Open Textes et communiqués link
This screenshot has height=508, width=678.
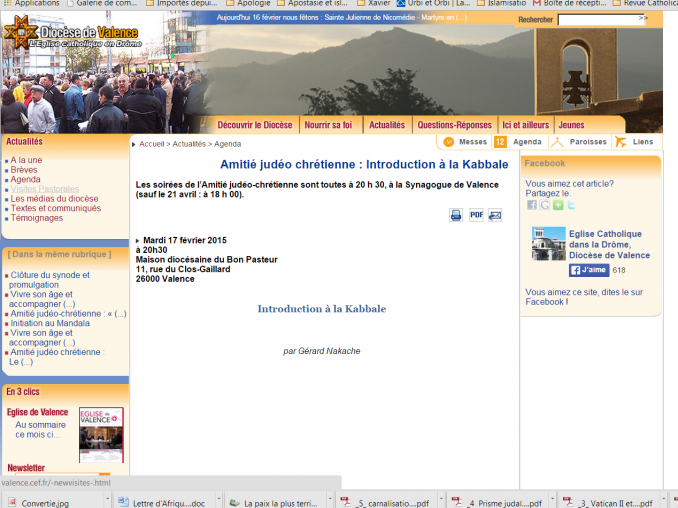point(56,208)
